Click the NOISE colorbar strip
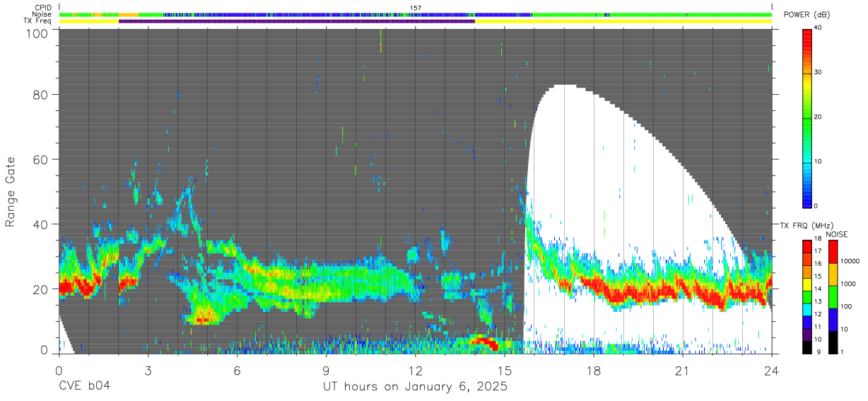868x401 pixels. [x=833, y=296]
